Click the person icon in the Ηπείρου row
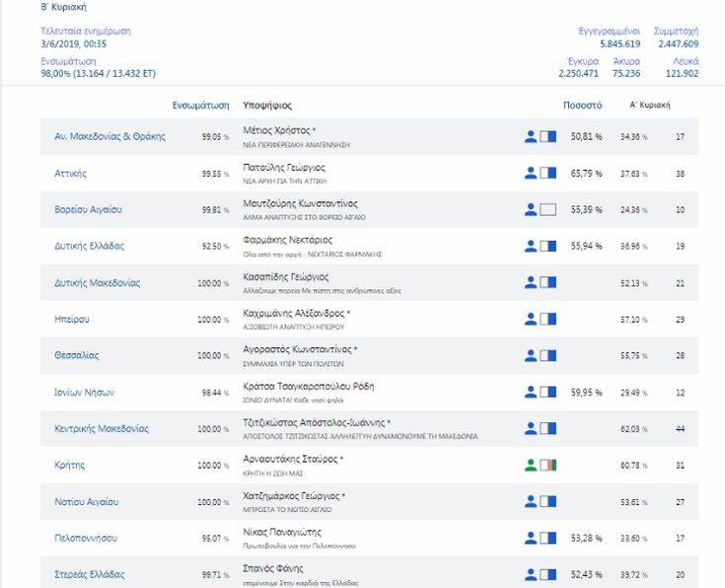 point(531,319)
